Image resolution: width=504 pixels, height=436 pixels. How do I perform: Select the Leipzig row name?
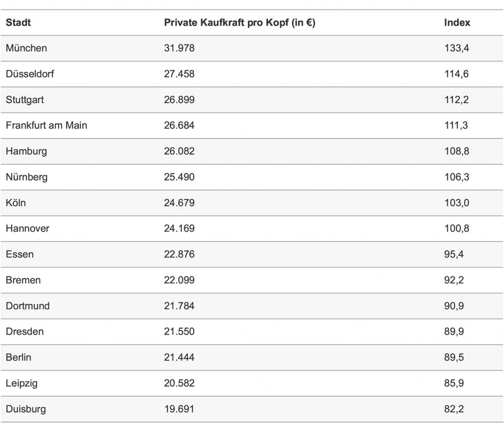[22, 383]
